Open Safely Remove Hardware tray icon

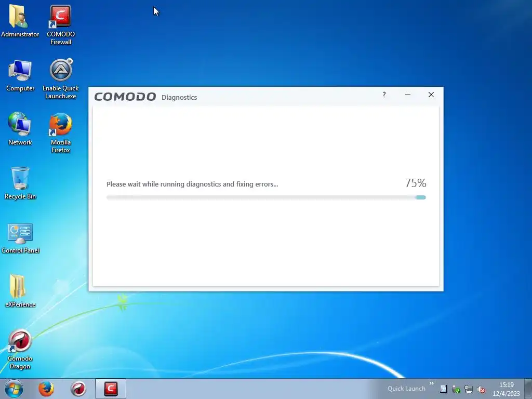456,389
